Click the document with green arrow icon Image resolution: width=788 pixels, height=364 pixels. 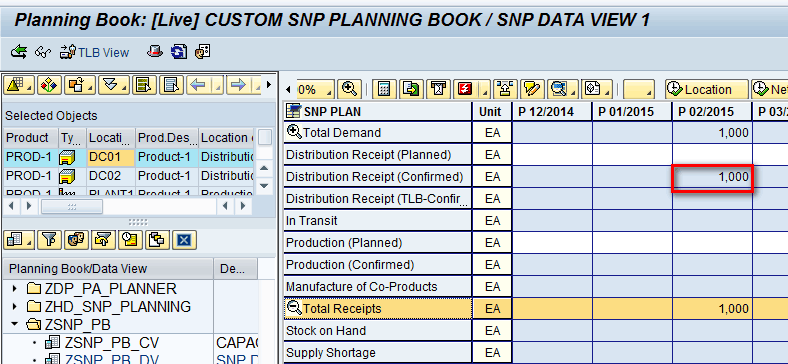pos(411,89)
